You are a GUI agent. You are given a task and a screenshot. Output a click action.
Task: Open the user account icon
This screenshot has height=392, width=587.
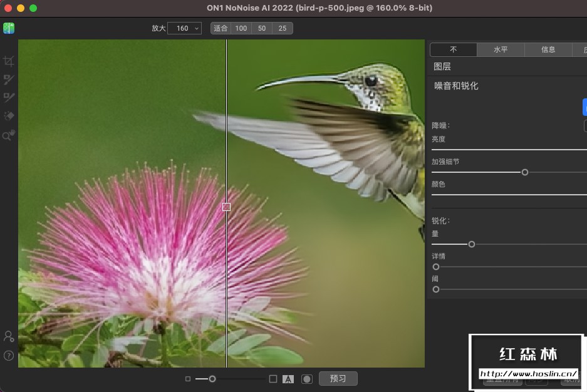9,336
